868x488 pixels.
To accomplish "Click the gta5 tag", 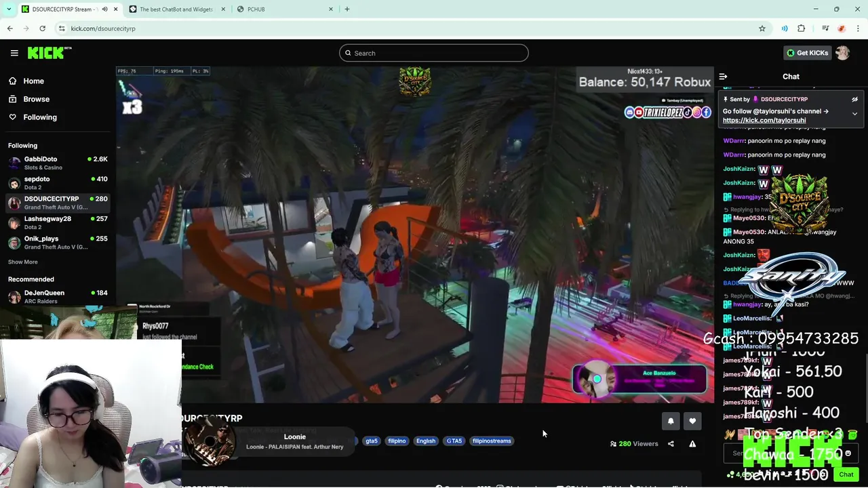I will point(372,441).
